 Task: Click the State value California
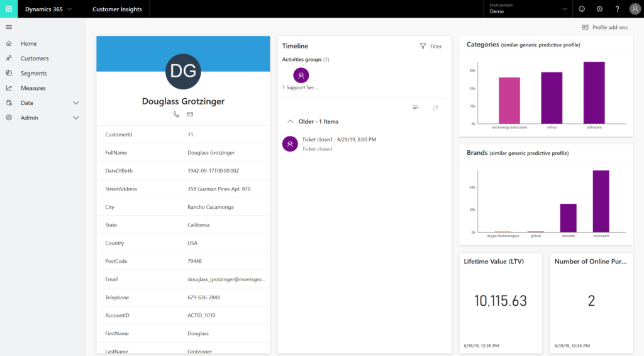pyautogui.click(x=198, y=225)
